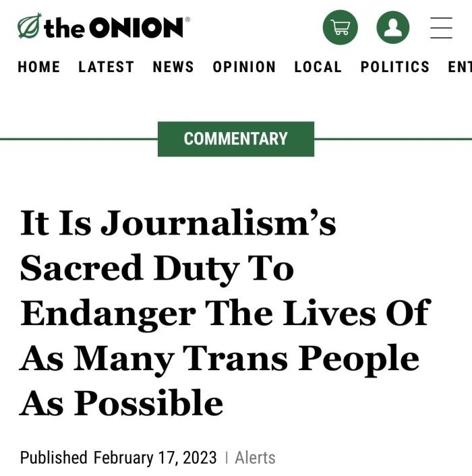Navigate to the NEWS section
The width and height of the screenshot is (472, 476).
click(173, 67)
